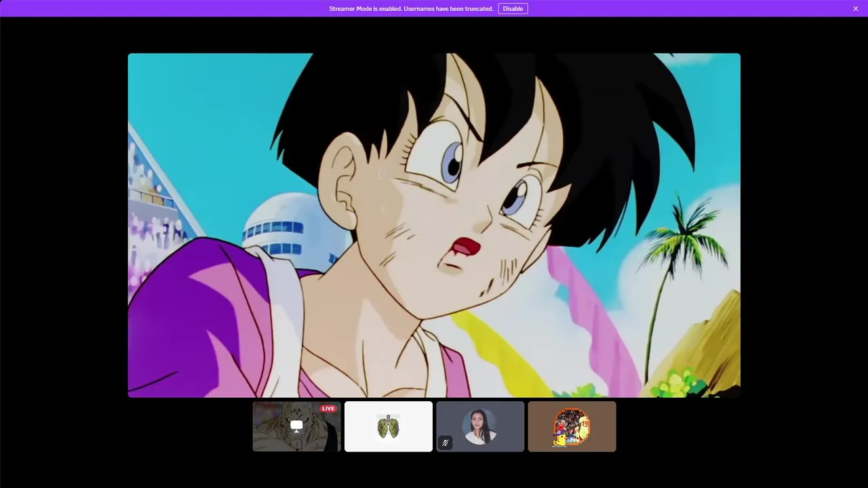868x488 pixels.
Task: Open the LIVE stream participant tile
Action: click(296, 426)
